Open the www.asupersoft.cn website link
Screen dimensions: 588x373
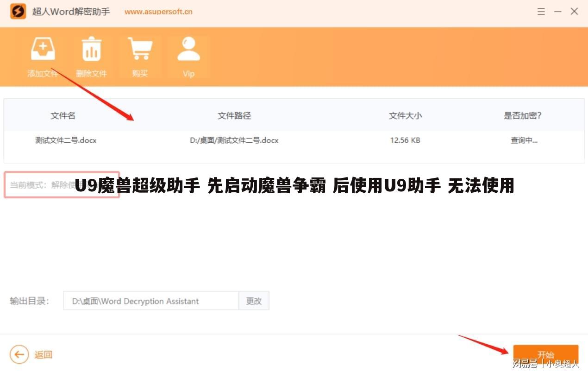click(x=158, y=12)
